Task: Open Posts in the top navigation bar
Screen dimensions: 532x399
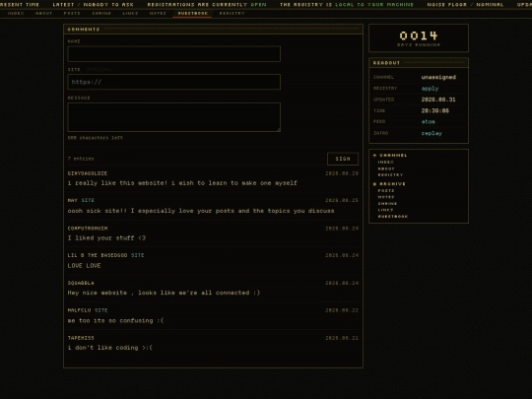Action: [x=72, y=13]
